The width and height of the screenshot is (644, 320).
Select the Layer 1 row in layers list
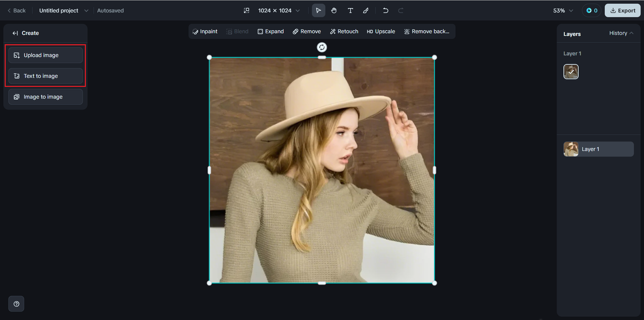click(x=598, y=149)
